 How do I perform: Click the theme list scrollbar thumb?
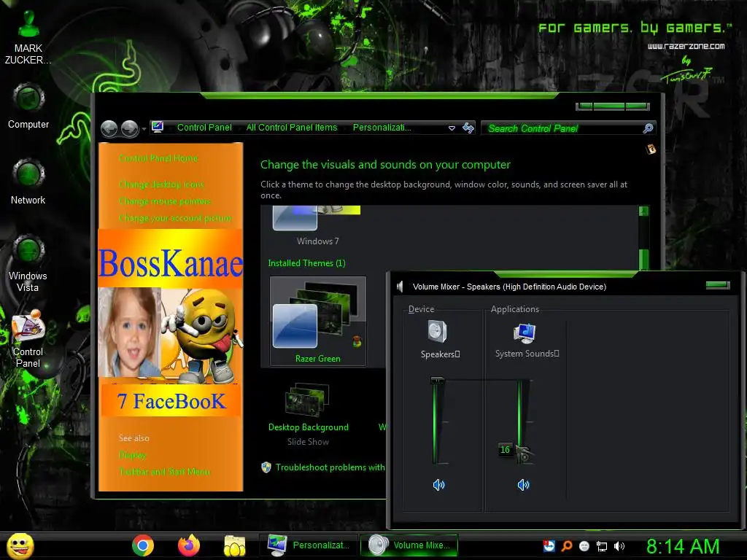tap(643, 260)
